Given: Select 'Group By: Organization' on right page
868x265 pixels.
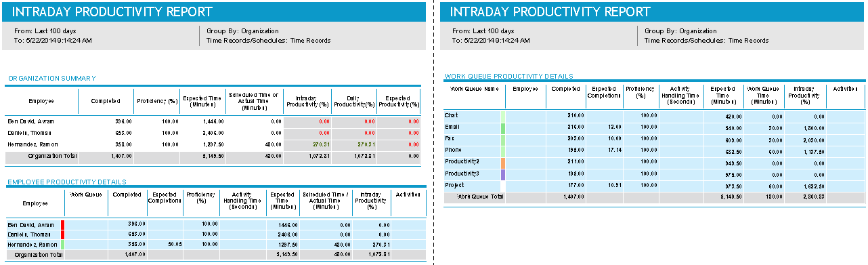Looking at the screenshot, I should (680, 31).
